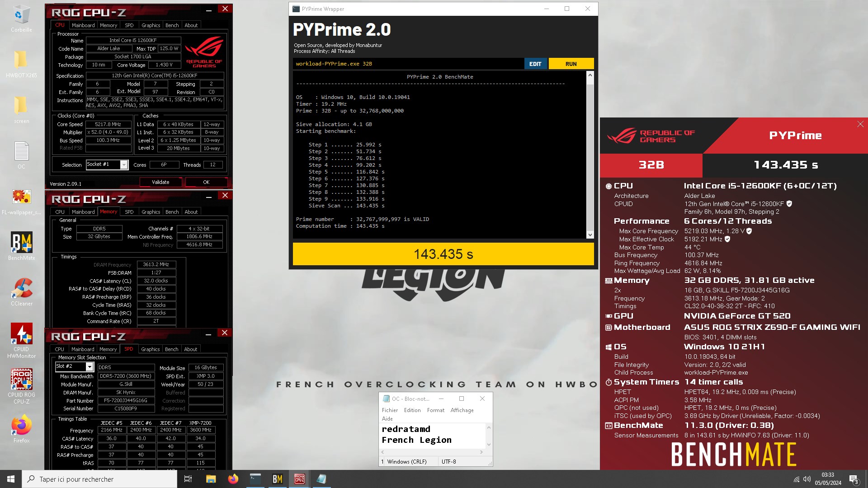
Task: Click the Memory tab in bottom CPU-Z window
Action: coord(108,349)
